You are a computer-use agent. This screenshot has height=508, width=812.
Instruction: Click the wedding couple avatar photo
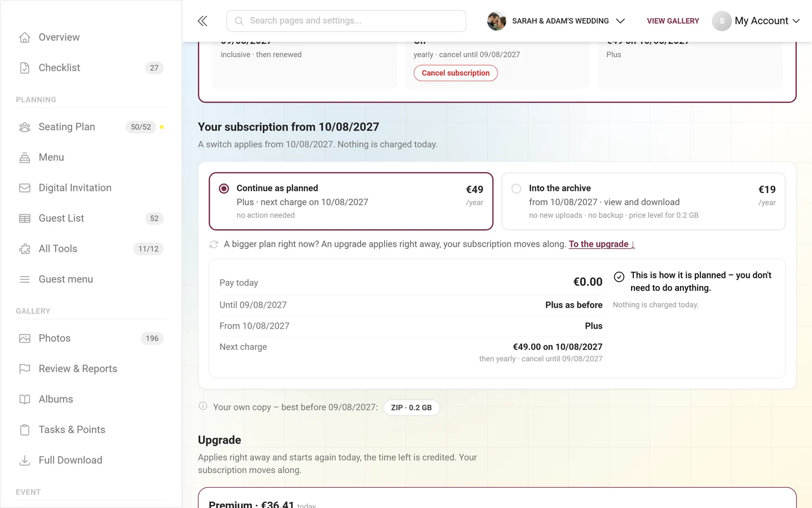pos(496,21)
